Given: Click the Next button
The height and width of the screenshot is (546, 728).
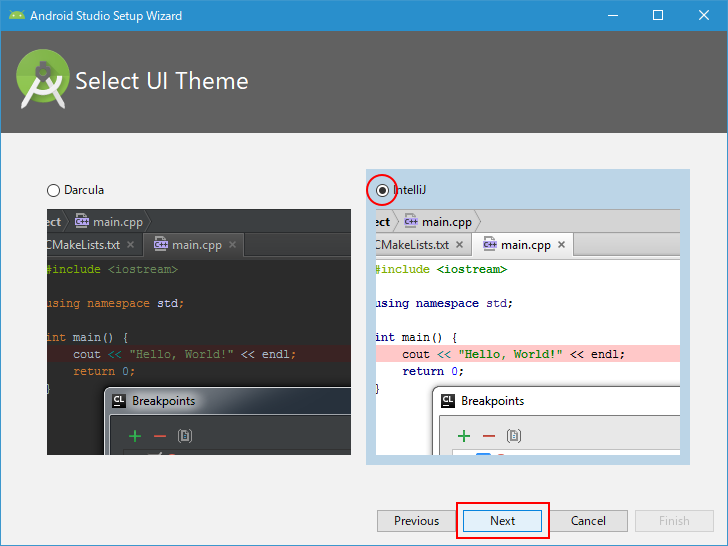Looking at the screenshot, I should (502, 521).
